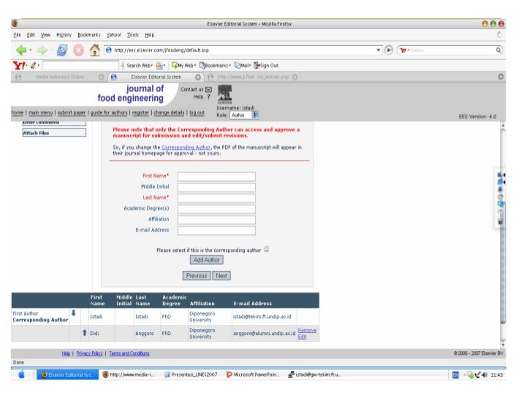This screenshot has height=411, width=532.
Task: Open Presentasi_UNES2007 taskbar item
Action: tap(191, 374)
